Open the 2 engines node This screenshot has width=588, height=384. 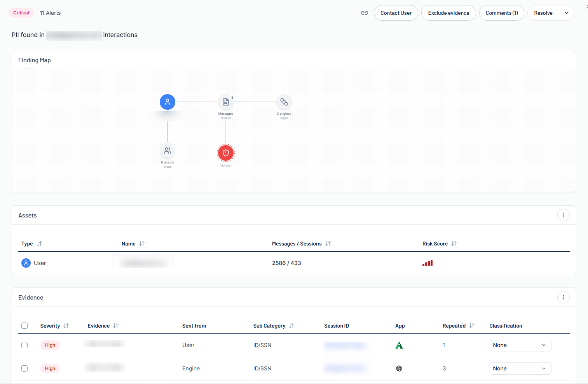tap(284, 102)
